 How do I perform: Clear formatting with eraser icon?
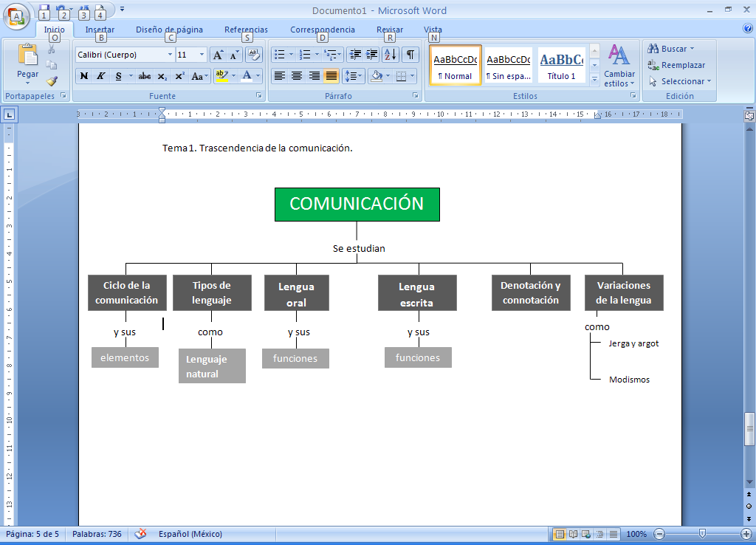pos(254,55)
